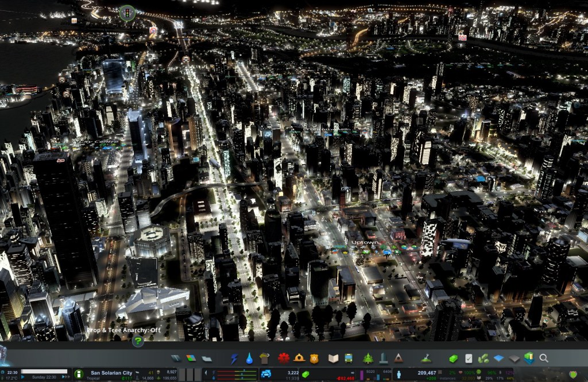Open Water and Sewage menu

(x=249, y=358)
